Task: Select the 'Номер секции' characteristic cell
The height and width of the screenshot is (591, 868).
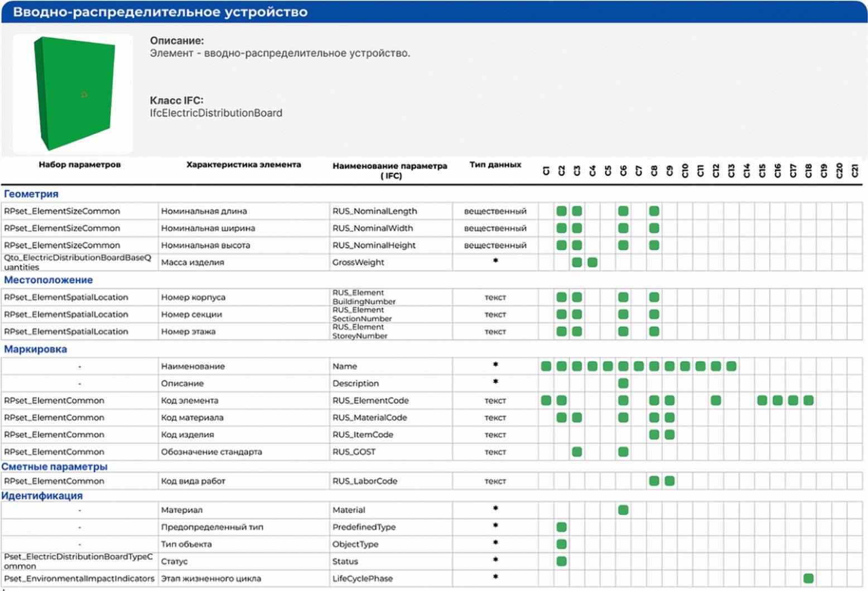Action: [244, 314]
